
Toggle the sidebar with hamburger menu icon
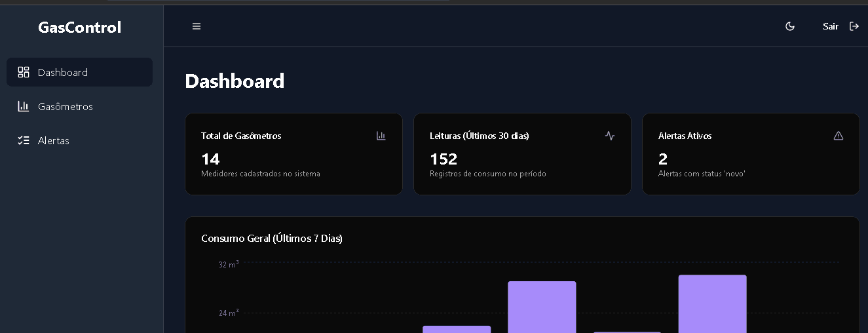(x=197, y=26)
